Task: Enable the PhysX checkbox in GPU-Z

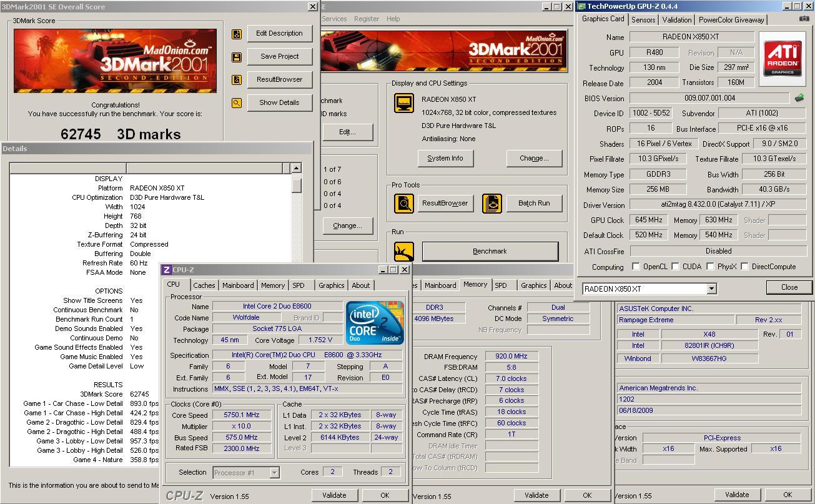Action: pyautogui.click(x=710, y=267)
